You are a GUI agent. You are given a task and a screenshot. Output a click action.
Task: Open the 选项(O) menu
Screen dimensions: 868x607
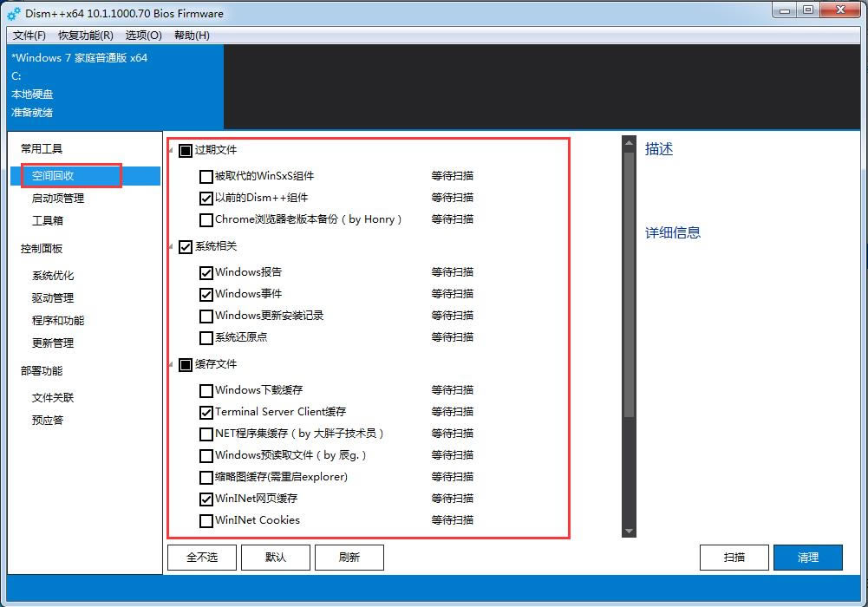(143, 36)
